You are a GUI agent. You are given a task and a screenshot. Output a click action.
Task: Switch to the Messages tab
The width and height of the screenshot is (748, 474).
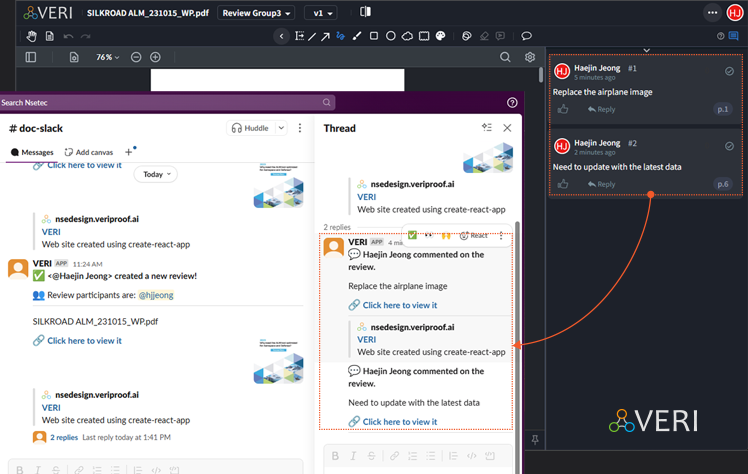(32, 152)
